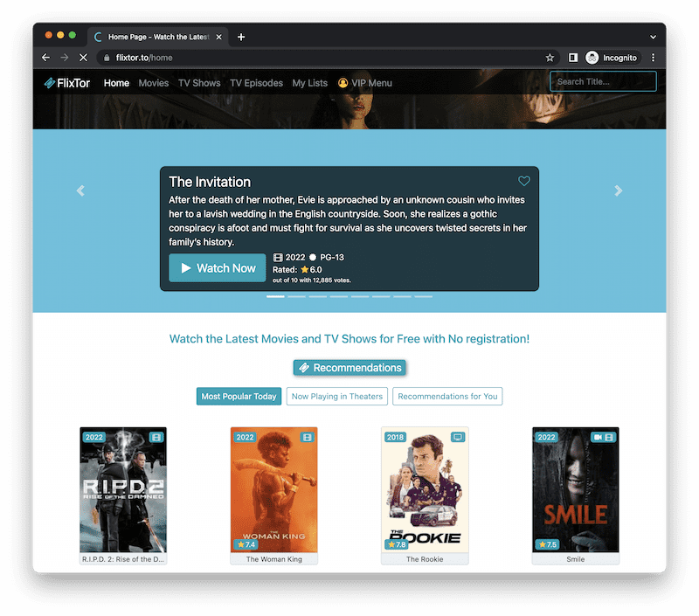Open The Rookie poster
Screen dimensions: 699x616
click(x=425, y=490)
